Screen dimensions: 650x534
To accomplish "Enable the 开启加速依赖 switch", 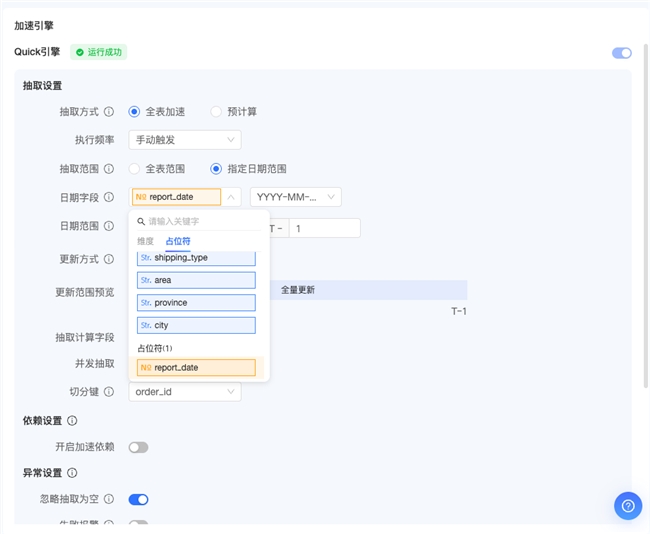I will point(138,447).
